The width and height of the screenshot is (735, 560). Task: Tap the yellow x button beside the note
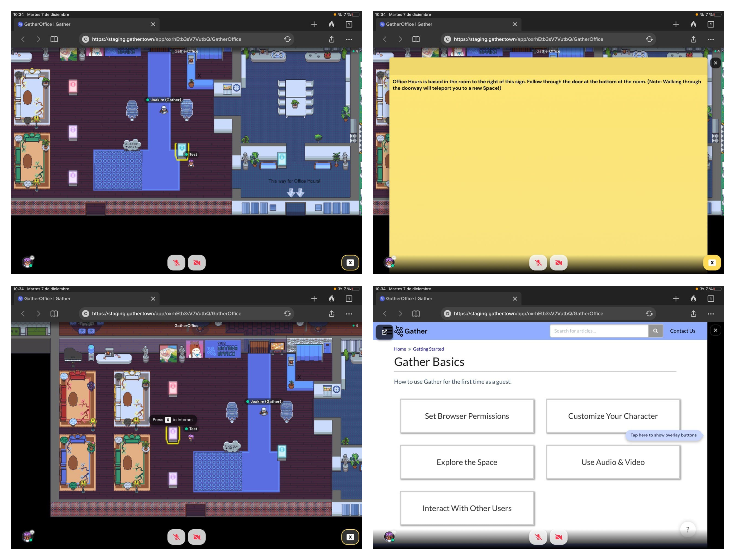pos(712,262)
